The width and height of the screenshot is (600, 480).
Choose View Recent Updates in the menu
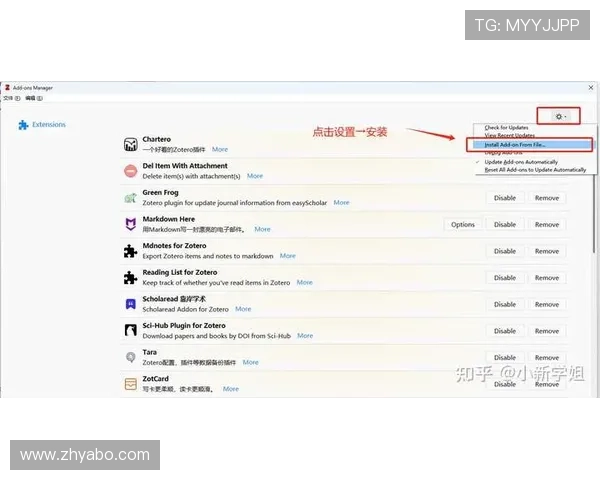[509, 135]
